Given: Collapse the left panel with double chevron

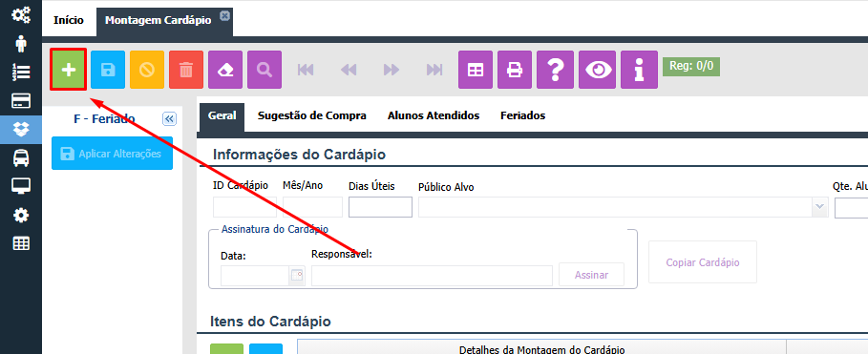Looking at the screenshot, I should 169,119.
